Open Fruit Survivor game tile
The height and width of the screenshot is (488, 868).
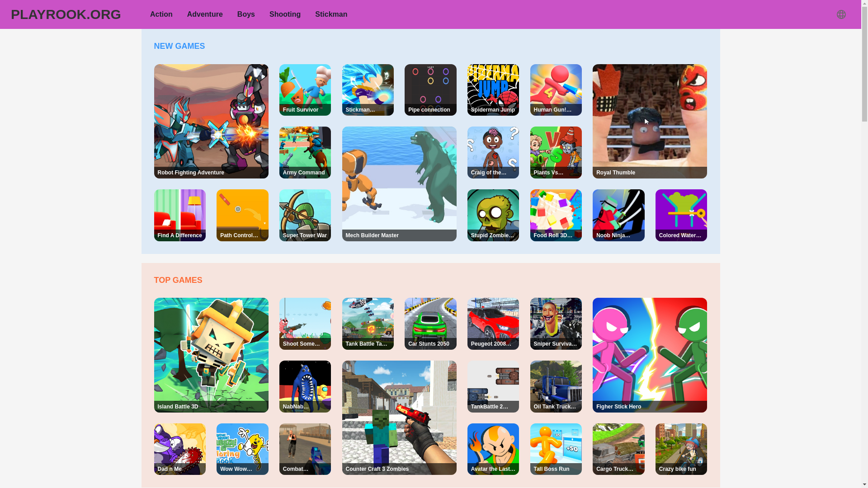305,90
